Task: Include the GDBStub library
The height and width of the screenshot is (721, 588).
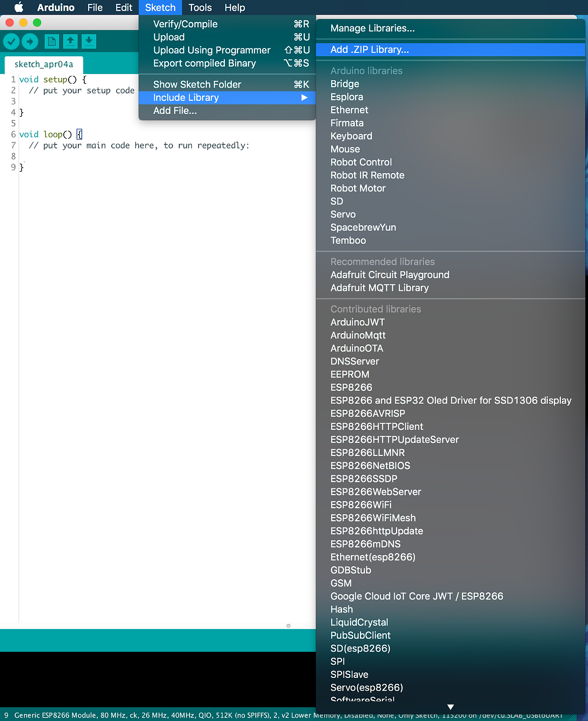Action: pyautogui.click(x=451, y=570)
